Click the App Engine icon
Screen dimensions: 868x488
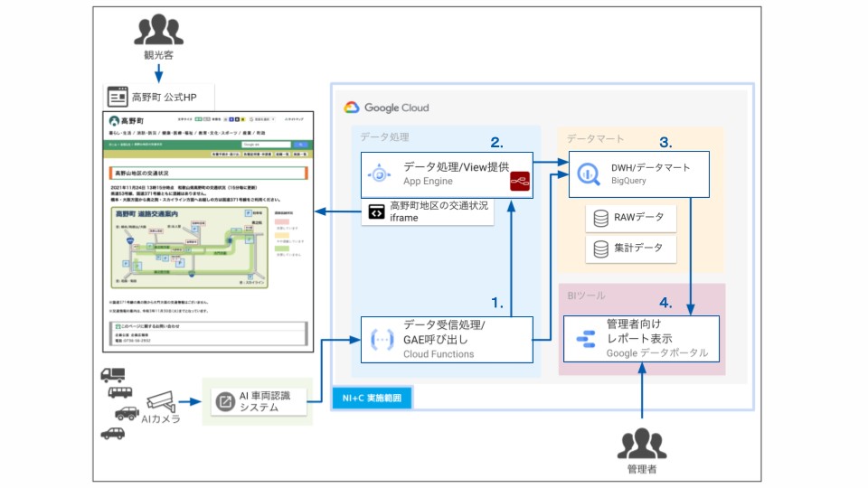pos(379,174)
